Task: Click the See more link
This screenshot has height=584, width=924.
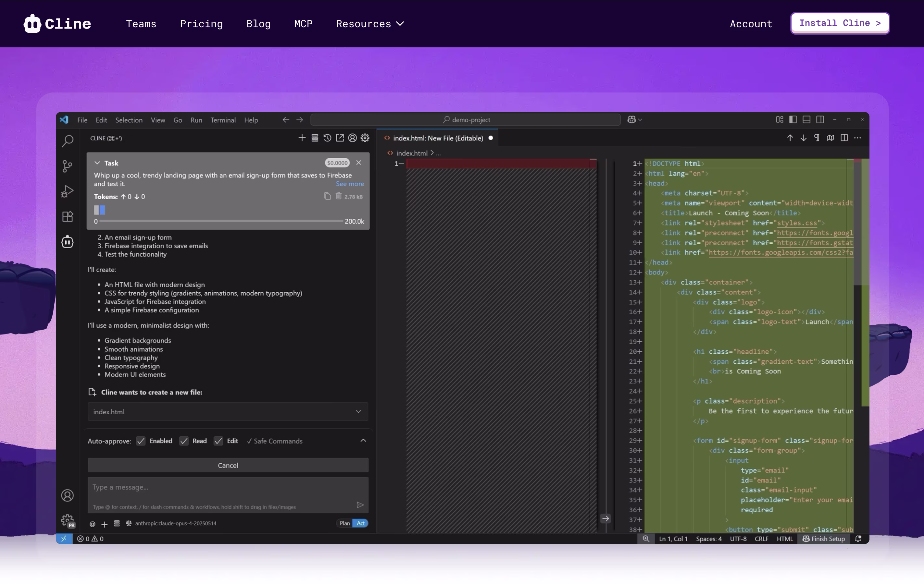Action: pos(350,184)
